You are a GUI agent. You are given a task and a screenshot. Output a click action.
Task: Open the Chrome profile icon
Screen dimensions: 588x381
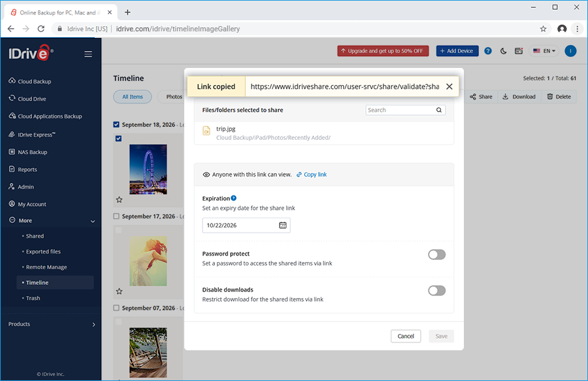562,29
